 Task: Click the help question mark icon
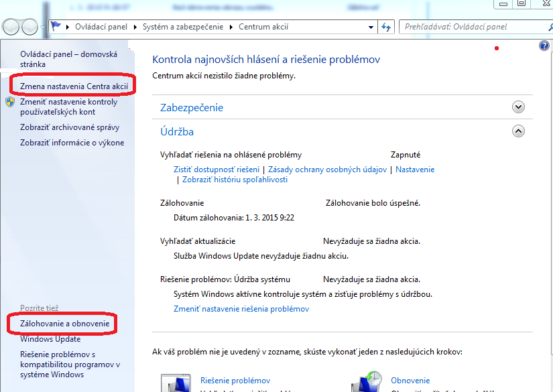544,46
